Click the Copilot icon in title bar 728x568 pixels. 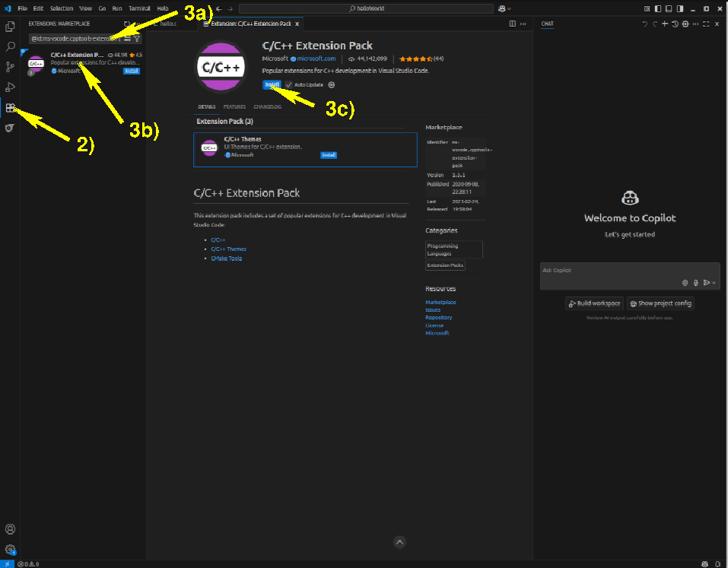tap(502, 8)
